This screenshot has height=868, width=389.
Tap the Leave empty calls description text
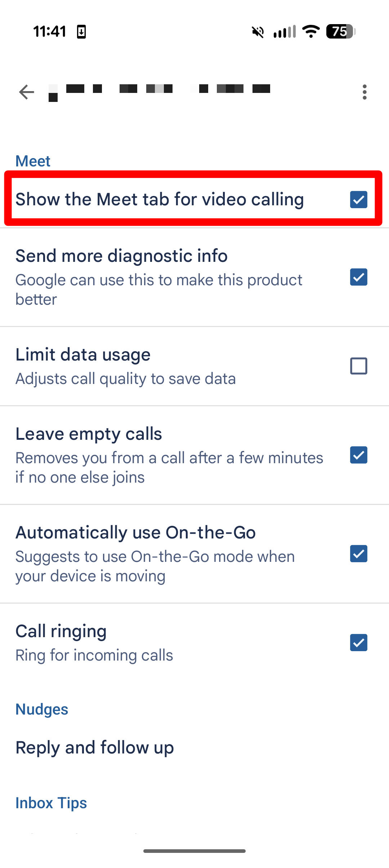point(169,467)
